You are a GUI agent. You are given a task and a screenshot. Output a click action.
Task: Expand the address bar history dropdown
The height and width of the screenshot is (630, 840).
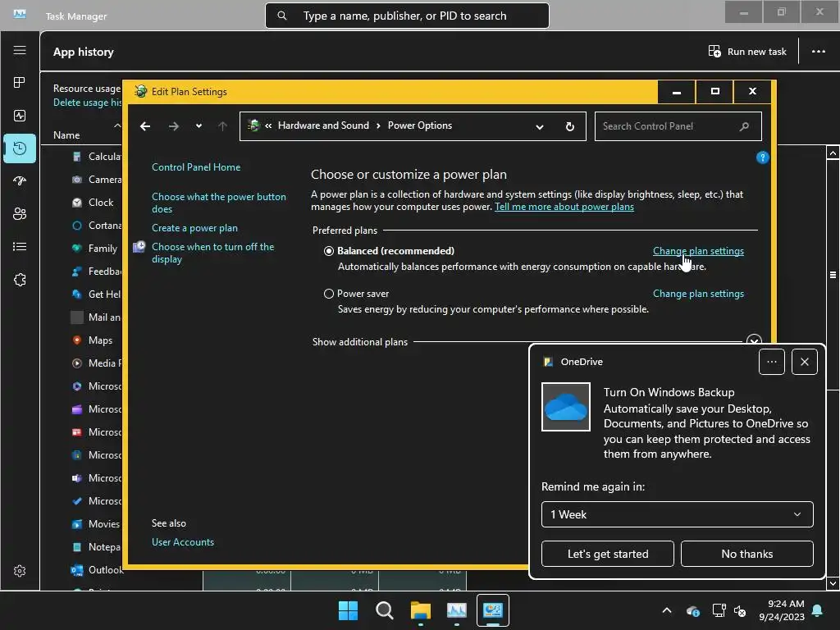pyautogui.click(x=540, y=127)
